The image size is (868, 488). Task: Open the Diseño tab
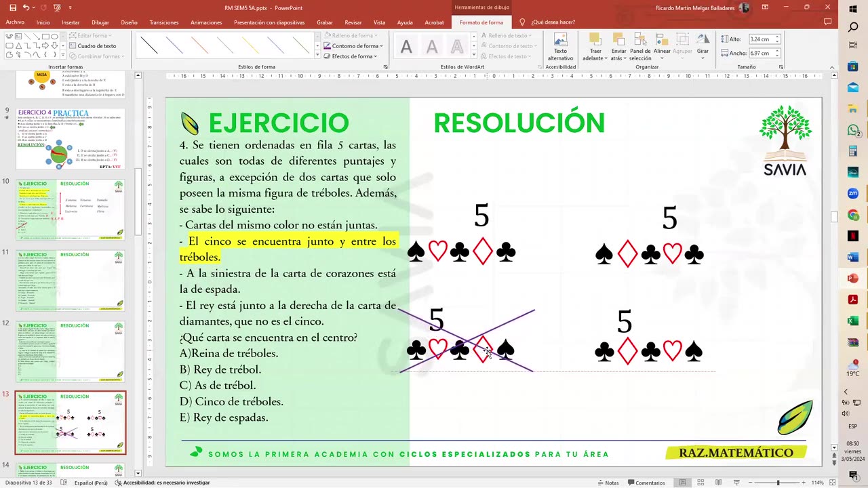pos(129,22)
